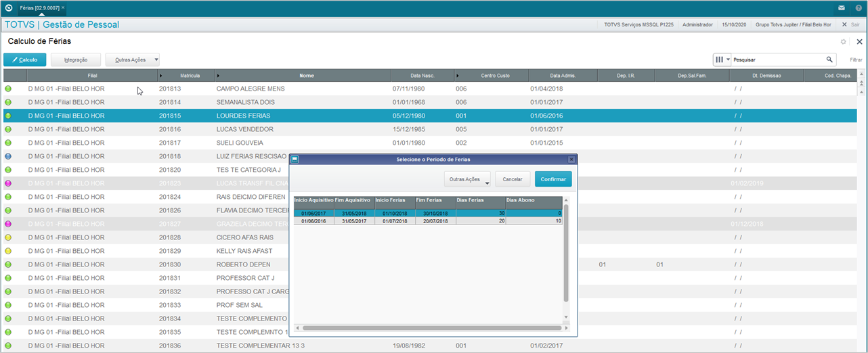Select the LOURDES FERIAS row name

tap(245, 116)
